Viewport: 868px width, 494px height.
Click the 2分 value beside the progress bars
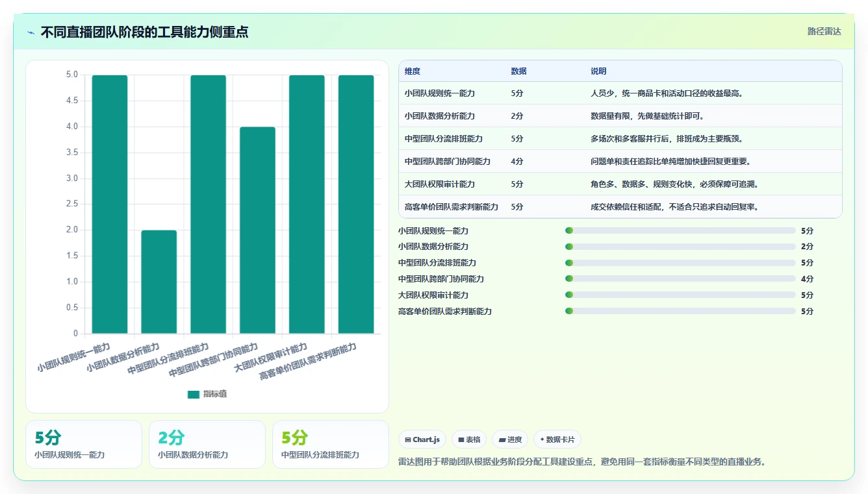[807, 247]
